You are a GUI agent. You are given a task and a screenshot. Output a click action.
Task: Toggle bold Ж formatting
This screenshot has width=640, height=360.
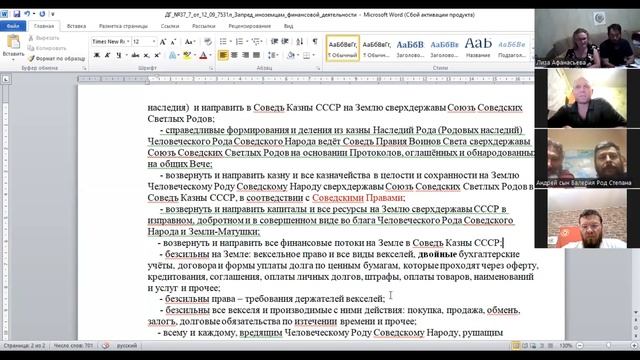(x=97, y=55)
